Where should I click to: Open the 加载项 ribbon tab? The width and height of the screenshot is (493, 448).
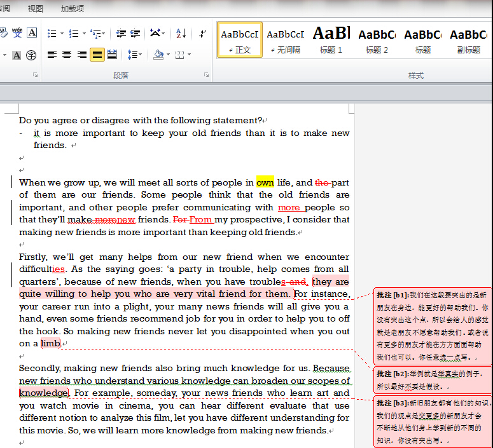pyautogui.click(x=73, y=8)
